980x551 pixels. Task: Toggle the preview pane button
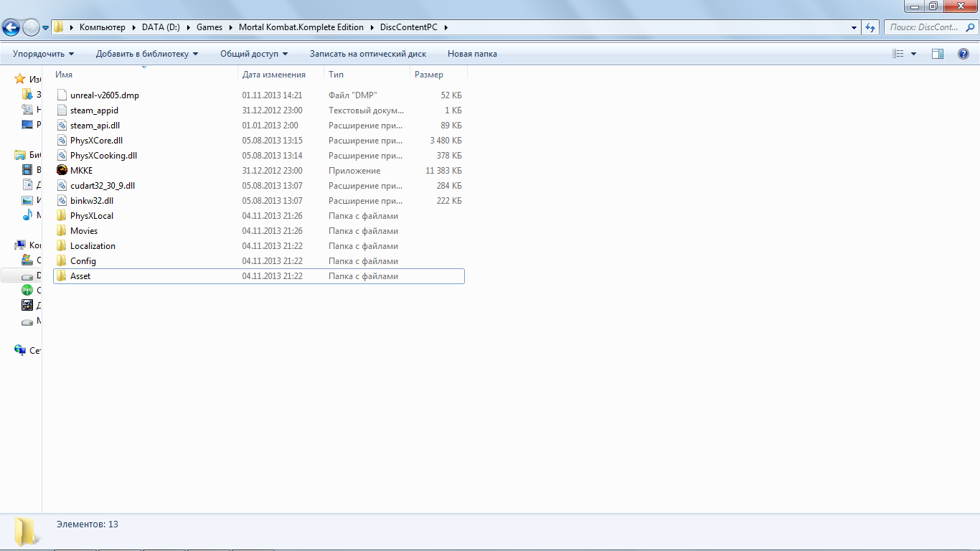pos(938,54)
